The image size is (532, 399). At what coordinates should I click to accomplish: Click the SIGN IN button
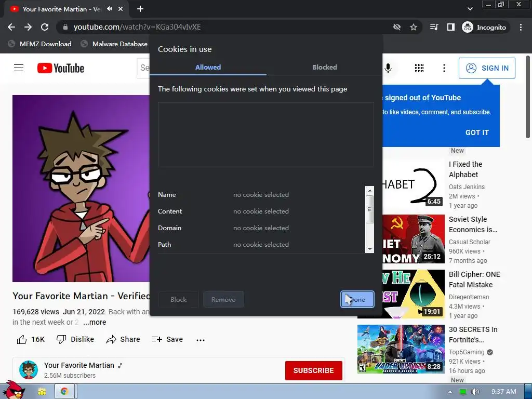(487, 68)
